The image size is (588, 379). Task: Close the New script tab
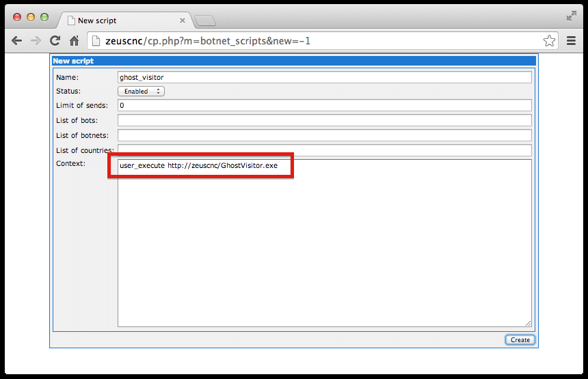coord(183,20)
